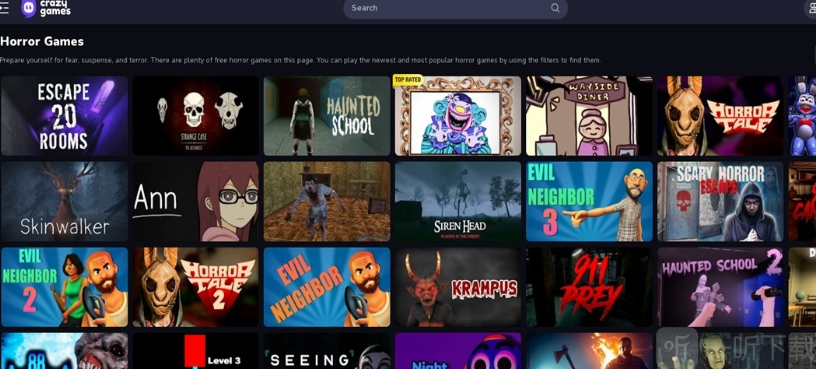Click the search magnifier icon

(555, 8)
